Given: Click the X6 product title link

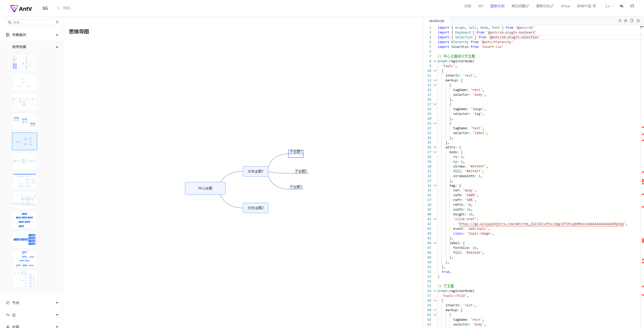Looking at the screenshot, I should [x=45, y=8].
